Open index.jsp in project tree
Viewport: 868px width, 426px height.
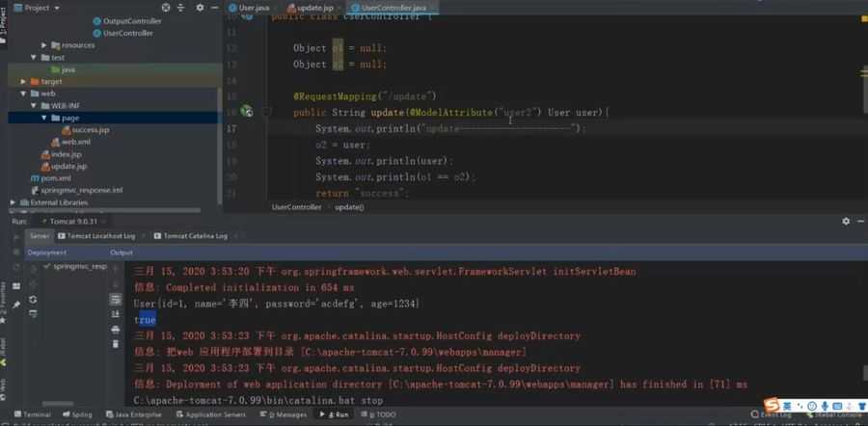pyautogui.click(x=61, y=154)
